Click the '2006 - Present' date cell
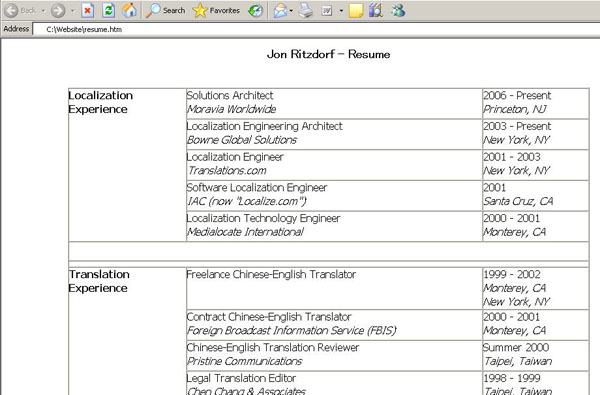 (x=517, y=95)
